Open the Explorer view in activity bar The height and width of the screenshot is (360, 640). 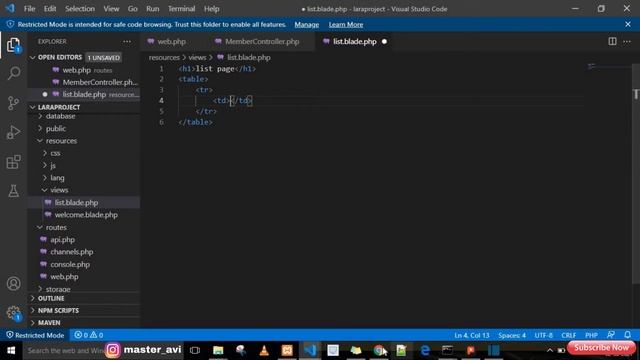pyautogui.click(x=13, y=44)
